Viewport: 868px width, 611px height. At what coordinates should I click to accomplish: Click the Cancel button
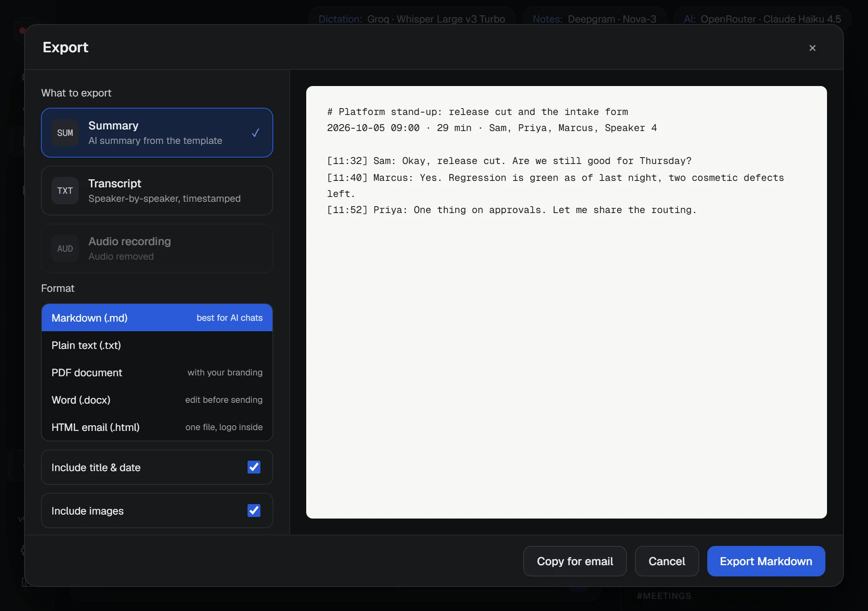[667, 561]
